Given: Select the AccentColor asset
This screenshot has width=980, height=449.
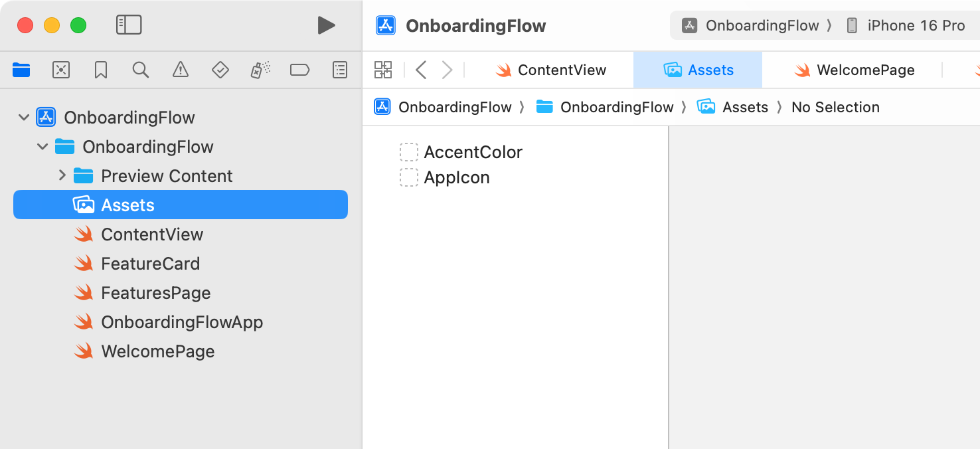Looking at the screenshot, I should pyautogui.click(x=473, y=152).
